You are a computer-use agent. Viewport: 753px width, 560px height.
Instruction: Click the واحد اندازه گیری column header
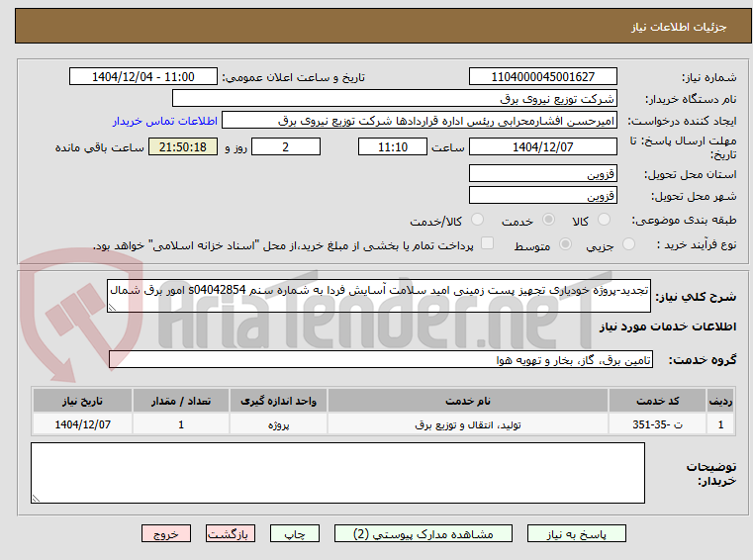point(278,401)
